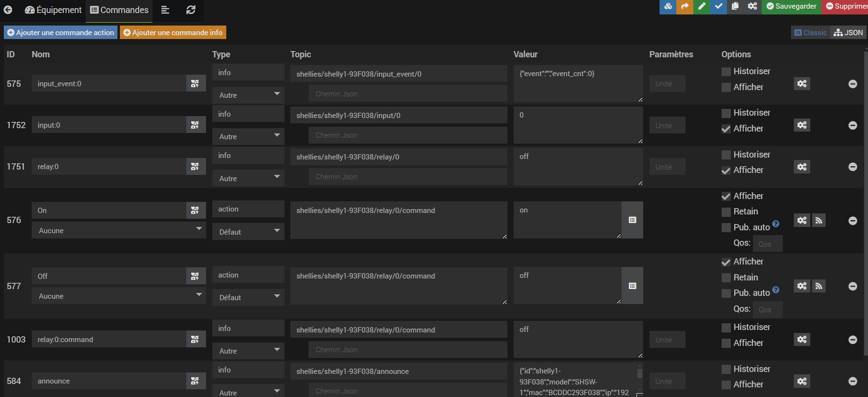This screenshot has height=397, width=868.
Task: Click the copy/duplicate equipment icon
Action: click(735, 6)
